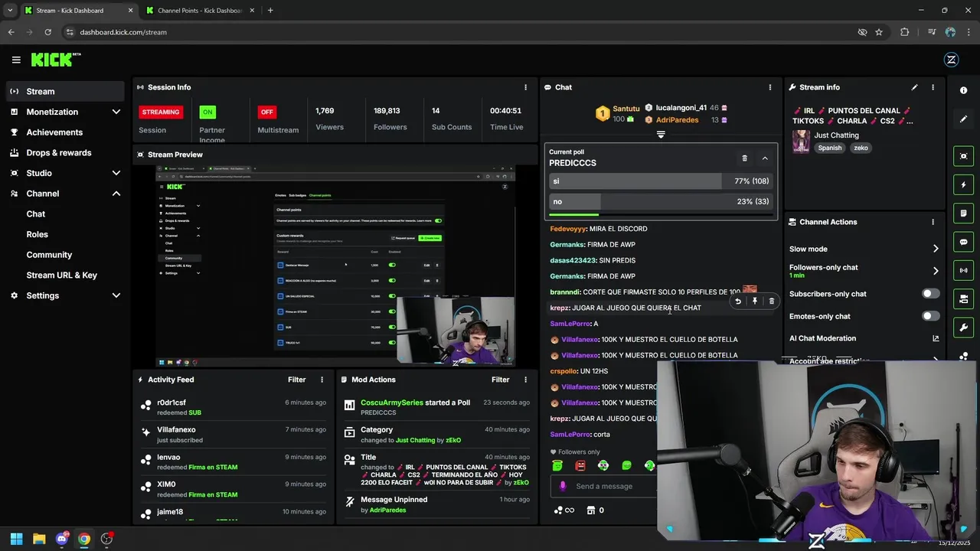
Task: Click poll option 'si' bar
Action: [x=661, y=181]
